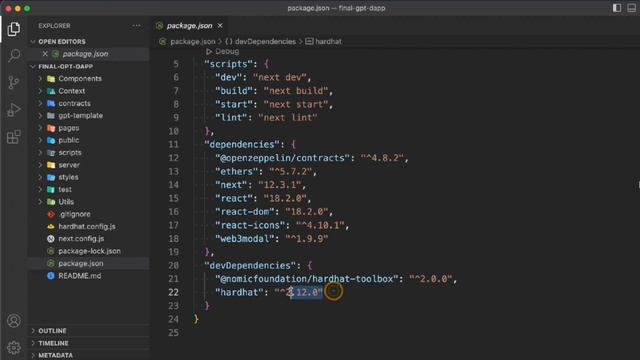Open hardhat.config.js file
640x360 pixels.
click(87, 226)
